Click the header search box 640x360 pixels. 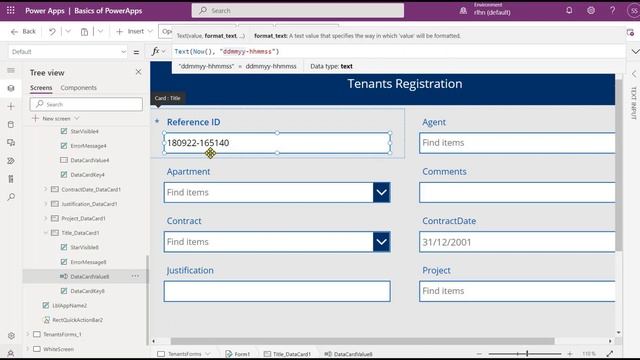pos(298,11)
